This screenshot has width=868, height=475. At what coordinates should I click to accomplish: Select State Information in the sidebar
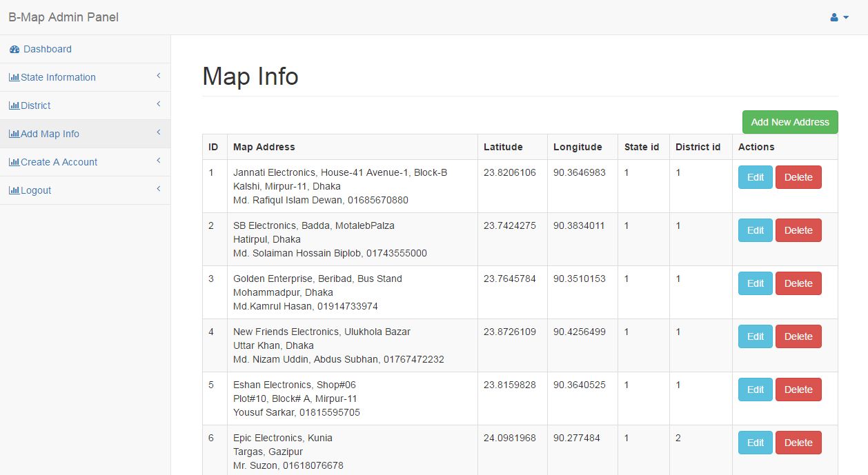point(85,77)
